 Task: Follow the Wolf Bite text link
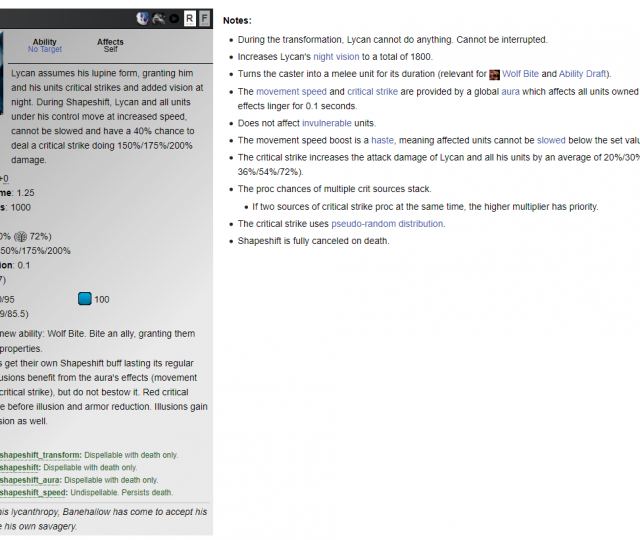point(520,75)
